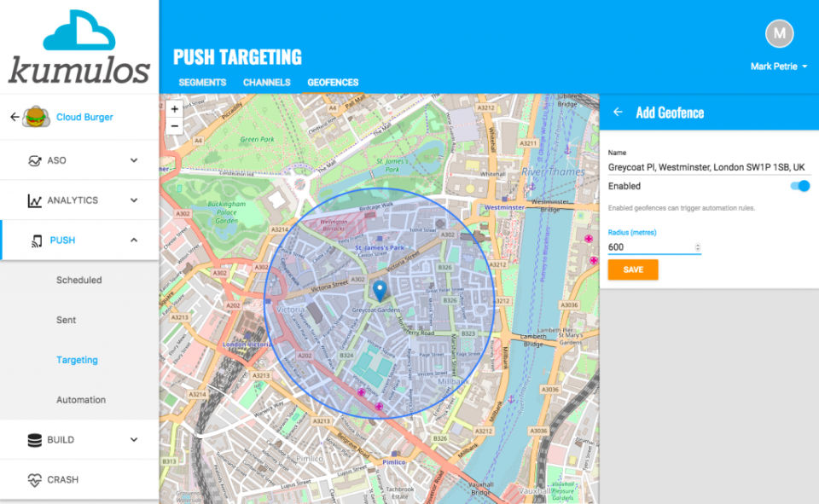Expand the Analytics menu chevron

click(x=134, y=200)
